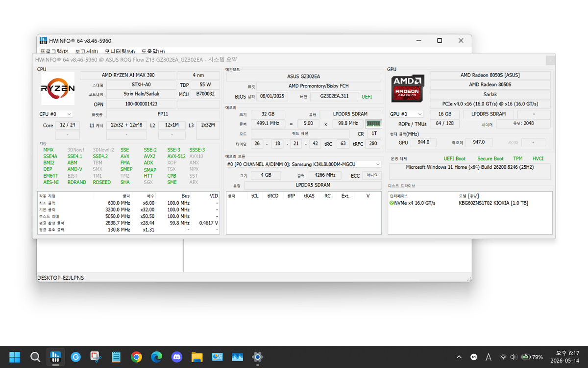The width and height of the screenshot is (588, 368).
Task: Open the GPU #0 selector dropdown
Action: [407, 114]
